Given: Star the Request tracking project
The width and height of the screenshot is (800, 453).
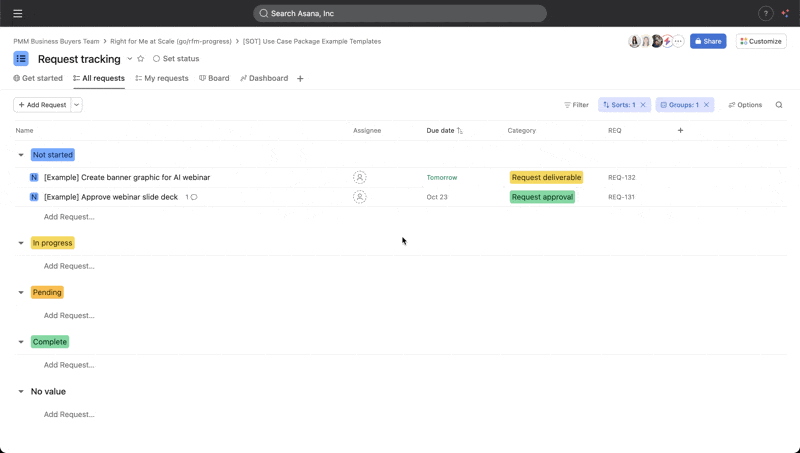Looking at the screenshot, I should click(141, 59).
